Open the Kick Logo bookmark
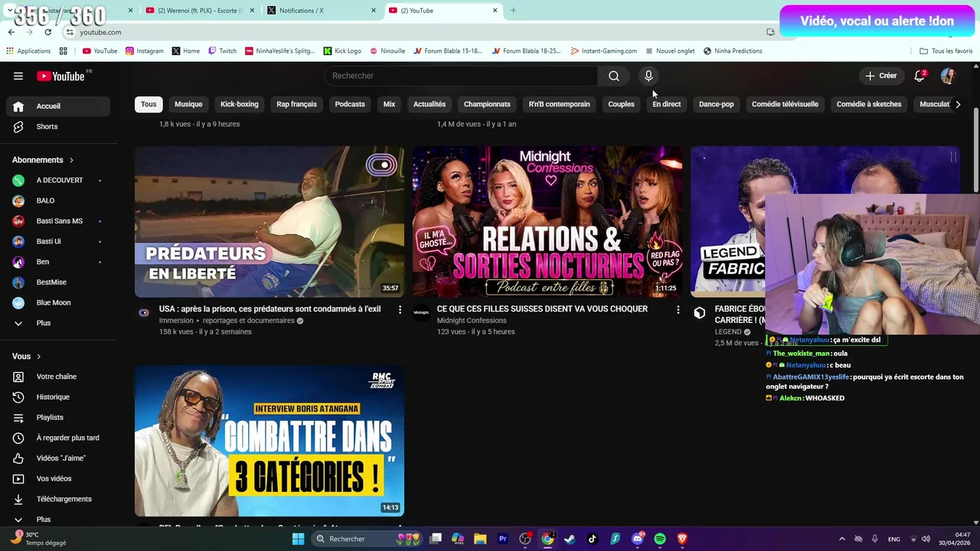This screenshot has width=980, height=551. click(x=341, y=51)
